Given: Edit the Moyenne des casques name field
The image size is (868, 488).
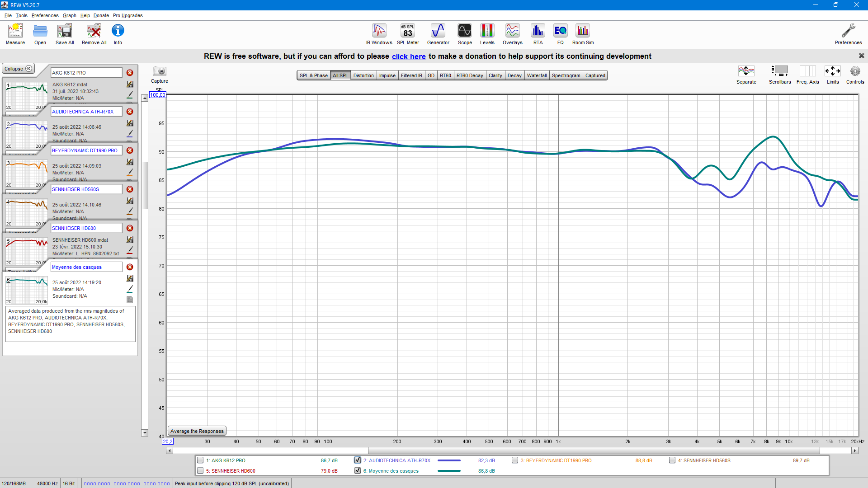Looking at the screenshot, I should click(86, 267).
